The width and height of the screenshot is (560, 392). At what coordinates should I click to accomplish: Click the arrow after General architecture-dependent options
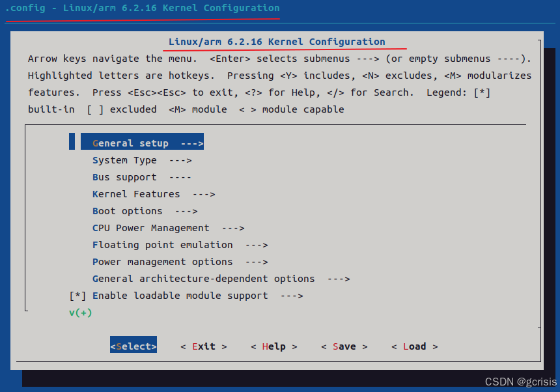click(339, 279)
